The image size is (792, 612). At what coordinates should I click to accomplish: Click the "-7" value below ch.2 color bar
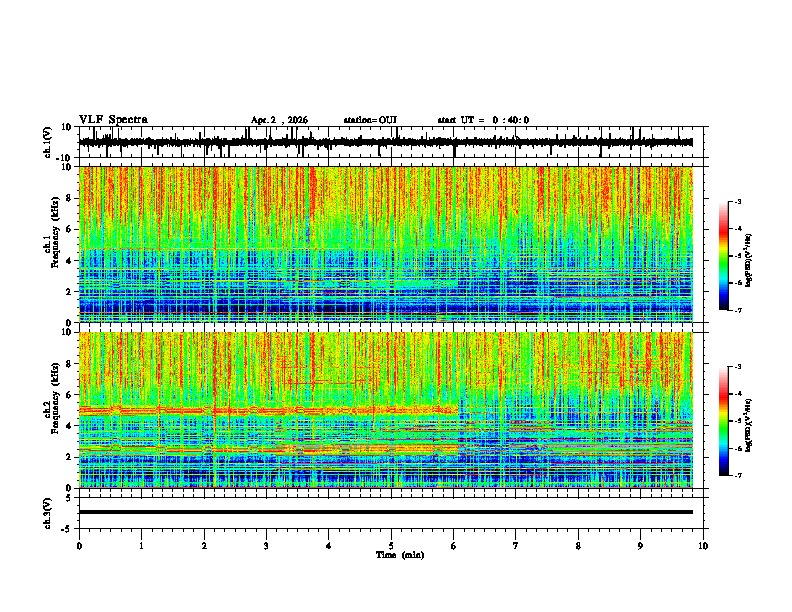(x=738, y=476)
